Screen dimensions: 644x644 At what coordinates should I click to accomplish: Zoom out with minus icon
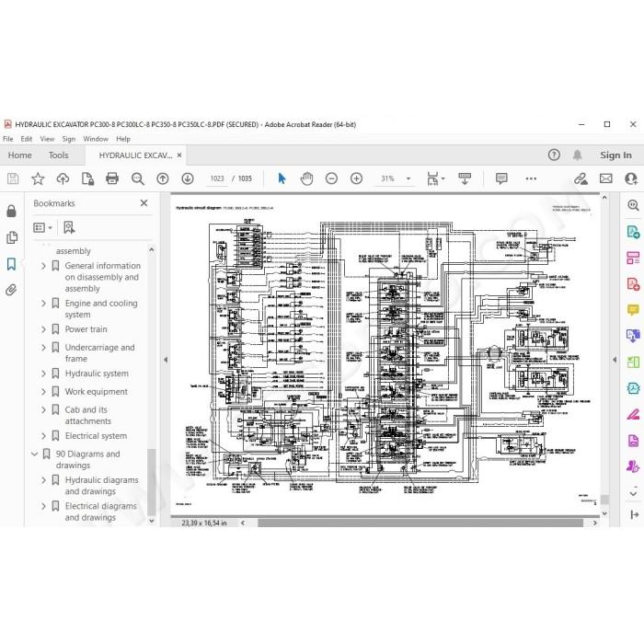coord(331,178)
